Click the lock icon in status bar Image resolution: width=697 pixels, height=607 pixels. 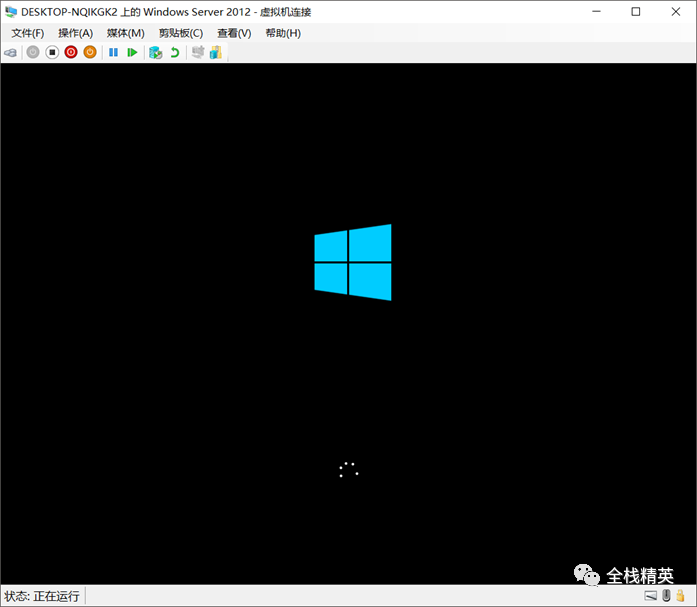click(680, 595)
